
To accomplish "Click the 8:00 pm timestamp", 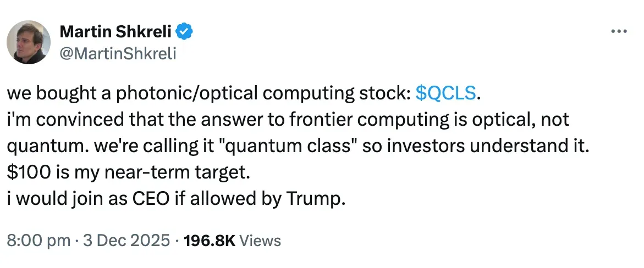I will 38,241.
